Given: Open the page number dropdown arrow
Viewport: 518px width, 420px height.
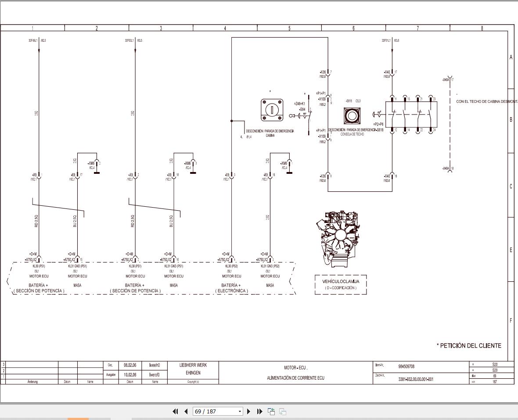Looking at the screenshot, I should [x=240, y=411].
